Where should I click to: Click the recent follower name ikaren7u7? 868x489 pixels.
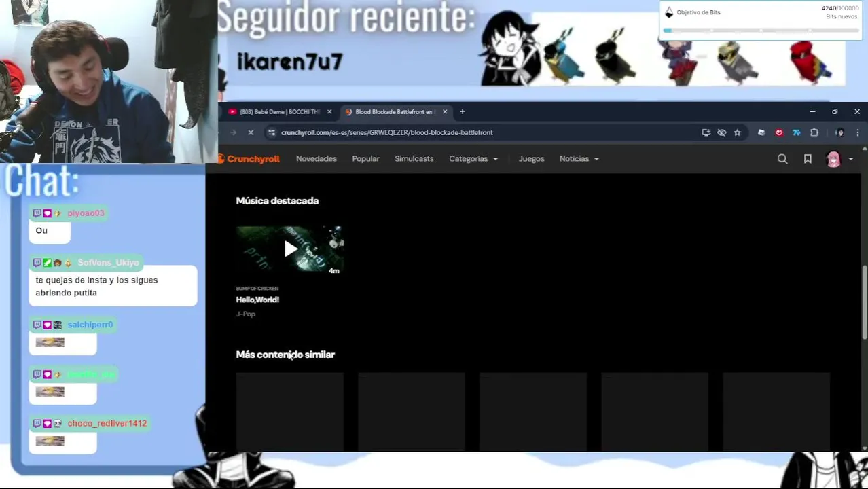289,62
